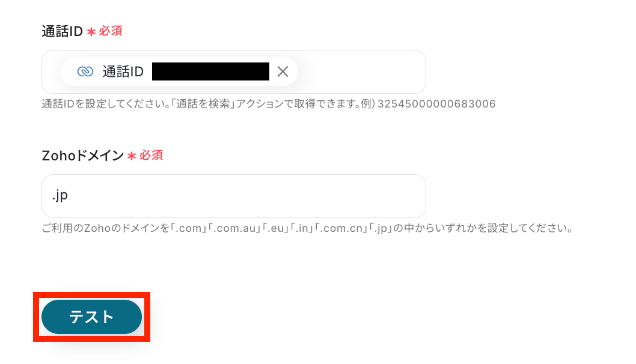Image resolution: width=636 pixels, height=364 pixels.
Task: Focus the Zohoドメイン input field
Action: coord(234,196)
